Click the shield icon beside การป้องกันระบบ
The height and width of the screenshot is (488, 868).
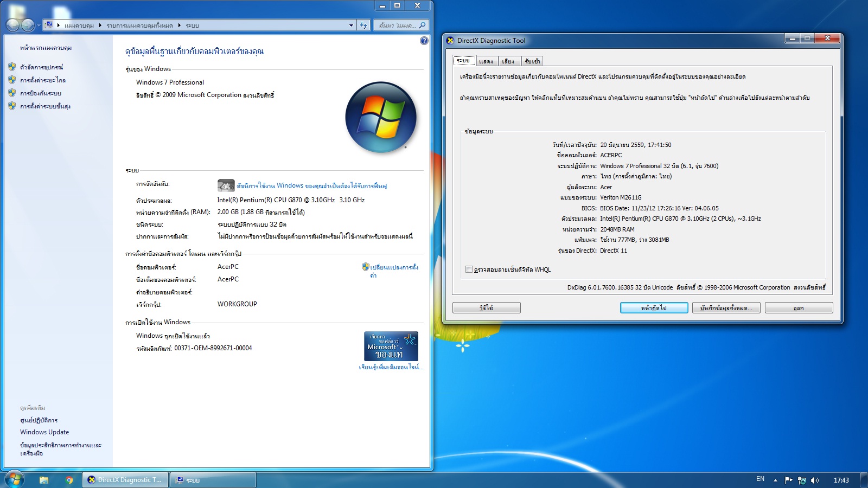pyautogui.click(x=12, y=93)
